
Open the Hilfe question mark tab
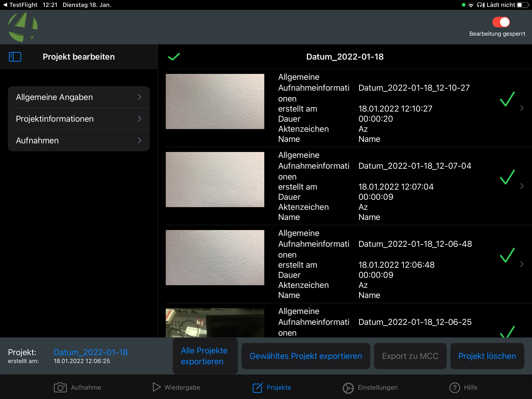click(463, 387)
